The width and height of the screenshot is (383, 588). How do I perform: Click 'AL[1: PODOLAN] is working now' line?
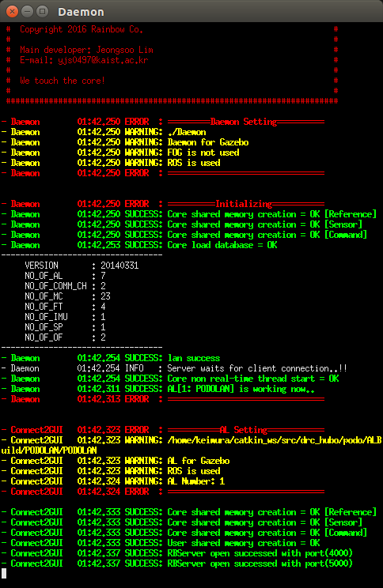158,389
